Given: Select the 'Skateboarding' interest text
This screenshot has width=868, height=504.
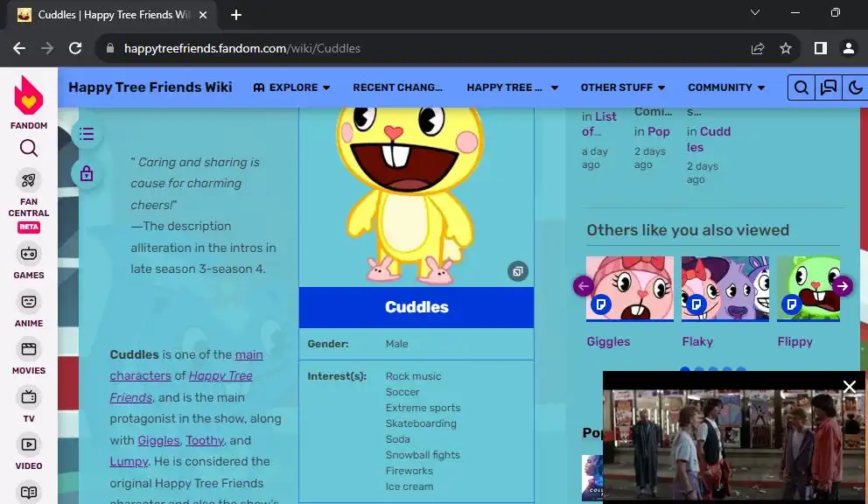Looking at the screenshot, I should [421, 423].
